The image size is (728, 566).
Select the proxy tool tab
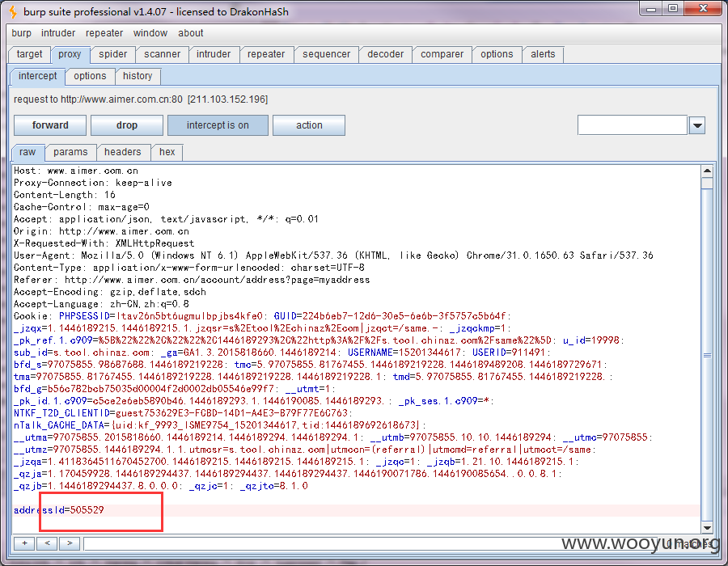(70, 54)
